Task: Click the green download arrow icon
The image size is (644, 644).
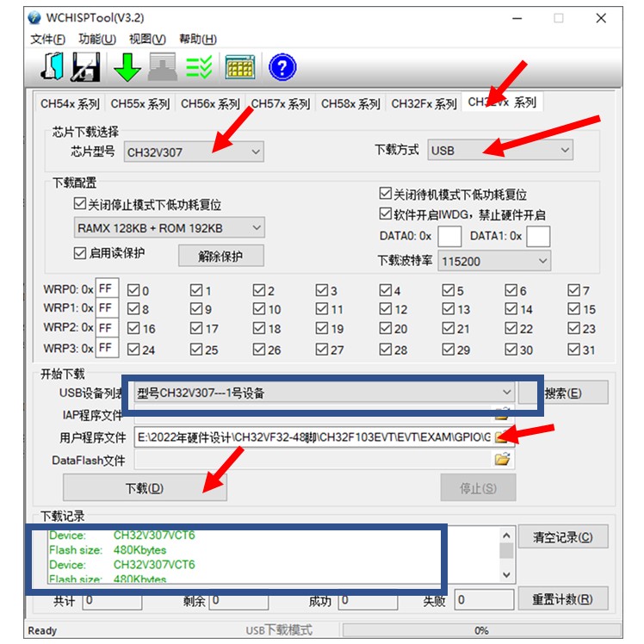Action: point(127,67)
